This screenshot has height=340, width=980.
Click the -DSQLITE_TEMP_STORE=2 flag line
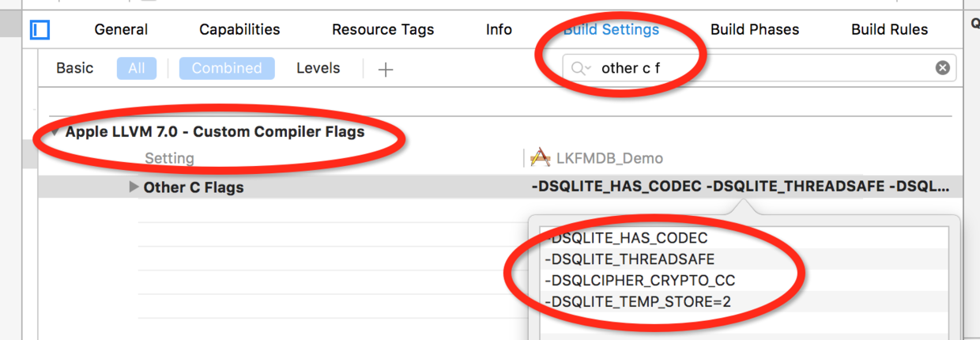[636, 301]
